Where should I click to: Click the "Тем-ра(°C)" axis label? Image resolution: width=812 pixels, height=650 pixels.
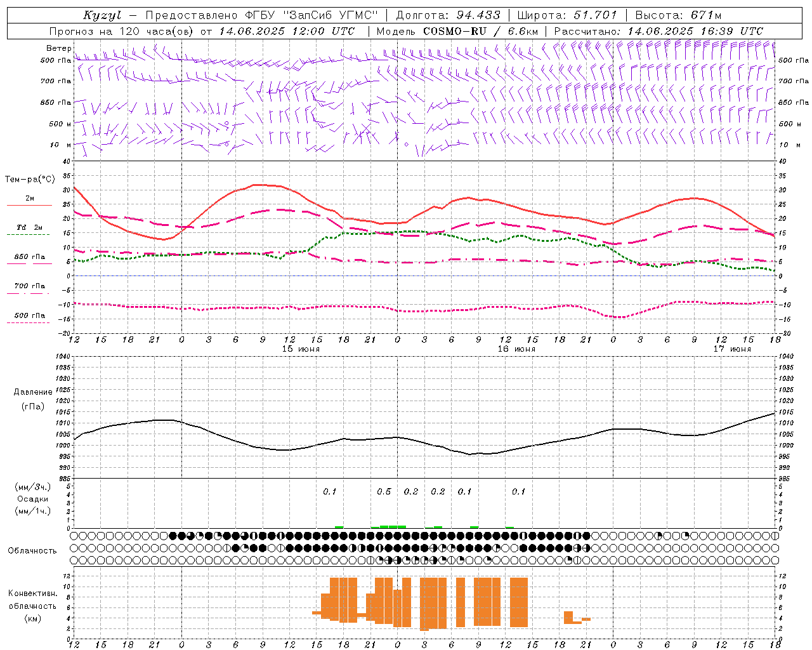click(x=30, y=180)
